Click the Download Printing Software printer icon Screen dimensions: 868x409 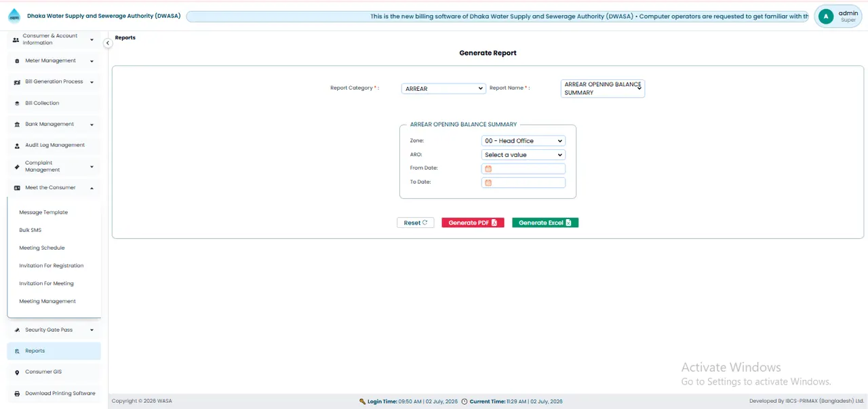17,393
